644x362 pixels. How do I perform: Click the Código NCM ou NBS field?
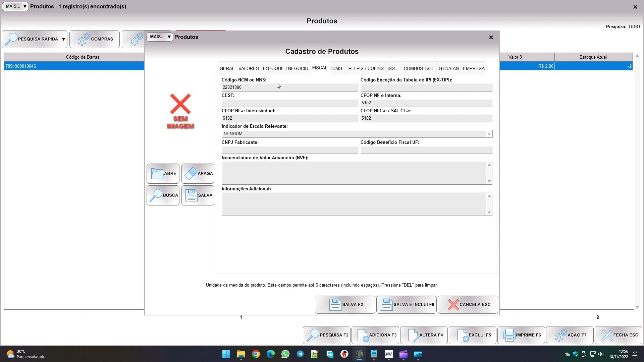tap(289, 87)
